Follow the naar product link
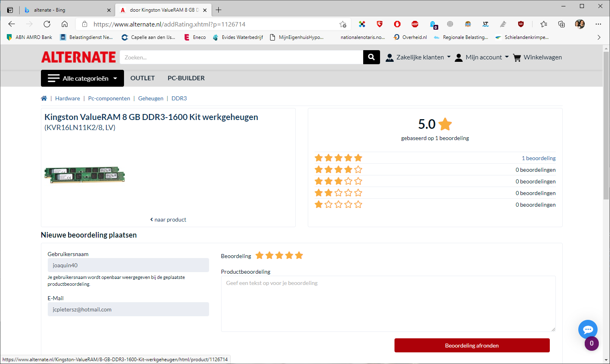Viewport: 610px width, 364px height. click(x=168, y=220)
